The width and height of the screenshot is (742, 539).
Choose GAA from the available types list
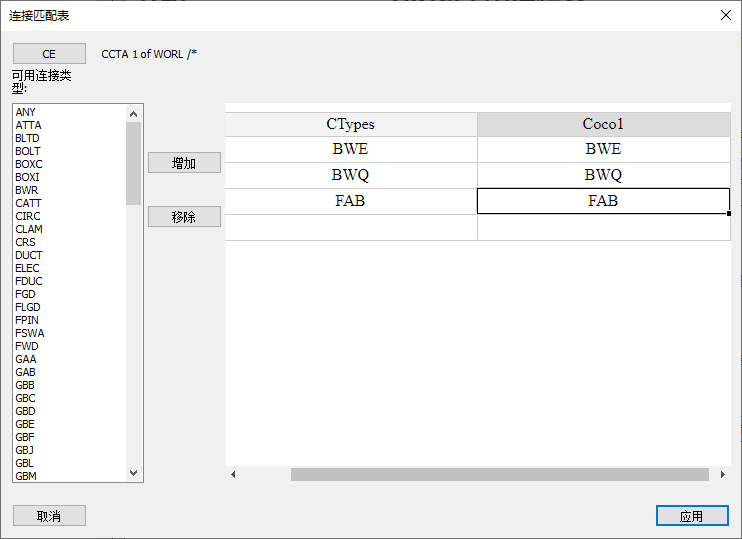(x=26, y=359)
